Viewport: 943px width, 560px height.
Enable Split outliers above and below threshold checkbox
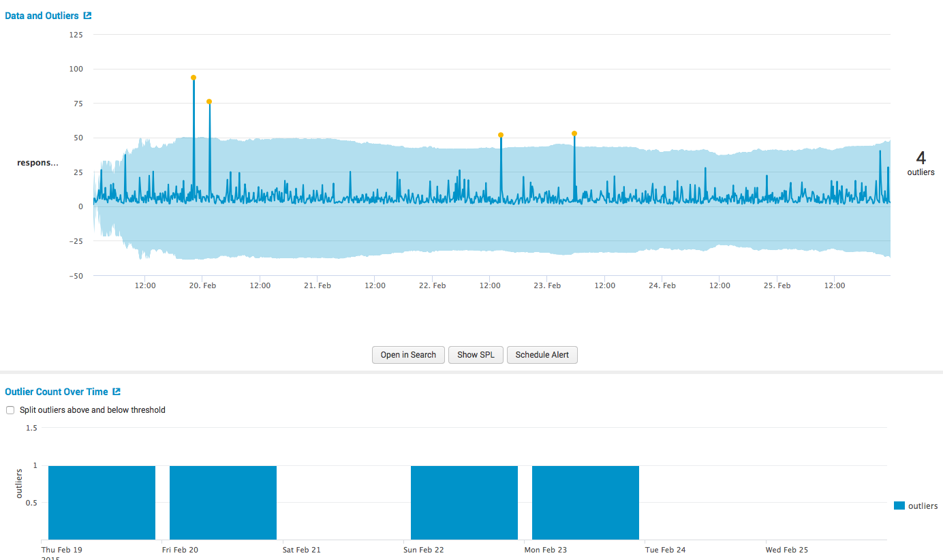(x=10, y=410)
